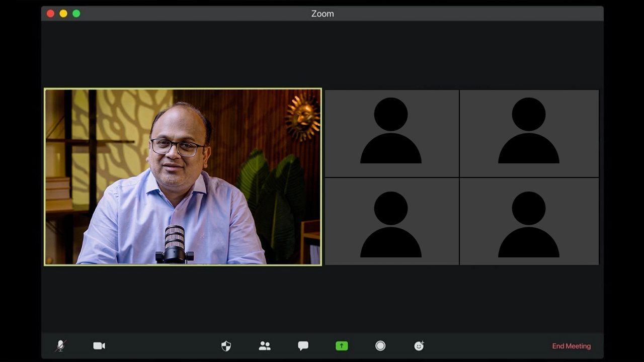This screenshot has height=362, width=644.
Task: Click the podcast microphone in speaker video
Action: pos(175,244)
